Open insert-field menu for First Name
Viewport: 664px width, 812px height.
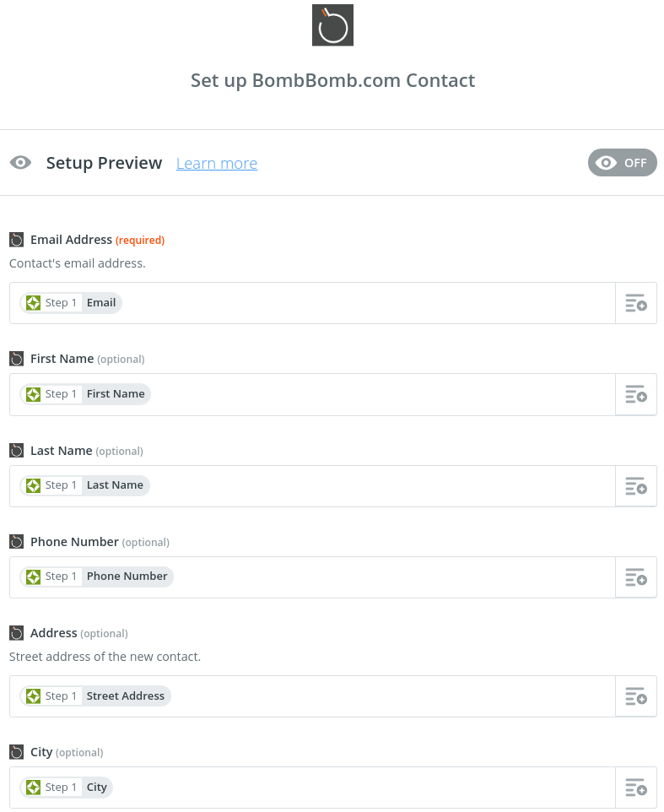[x=636, y=394]
